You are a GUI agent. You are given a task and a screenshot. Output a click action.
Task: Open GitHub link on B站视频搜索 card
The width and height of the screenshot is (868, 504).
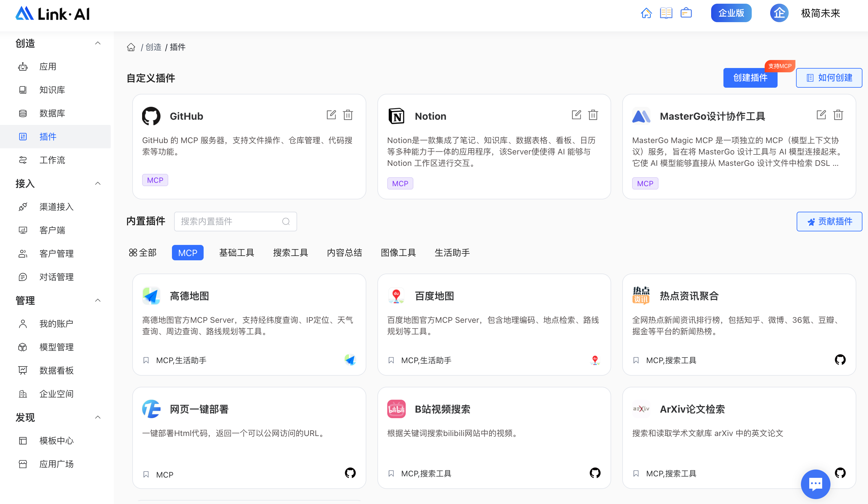tap(595, 473)
